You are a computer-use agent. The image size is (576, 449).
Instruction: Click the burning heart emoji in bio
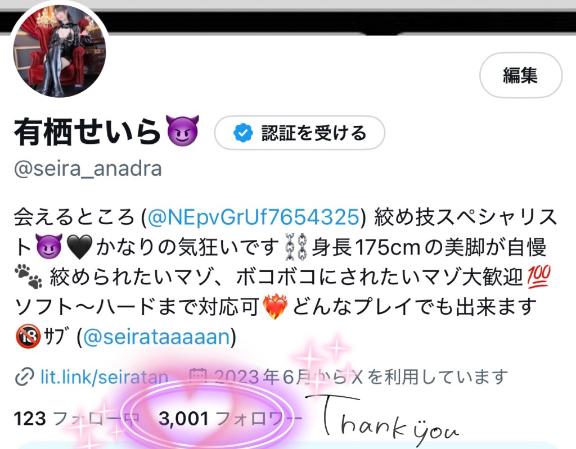tap(275, 307)
